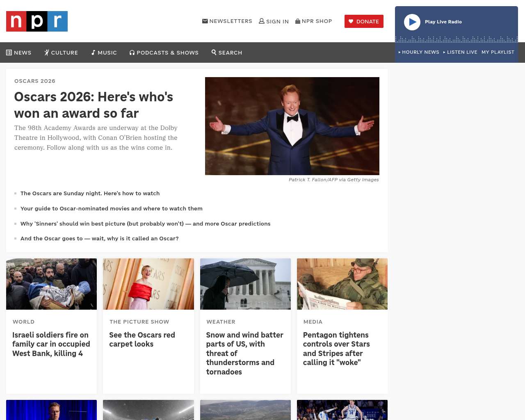The height and width of the screenshot is (420, 525).
Task: Expand Hourly News in the player
Action: 419,52
